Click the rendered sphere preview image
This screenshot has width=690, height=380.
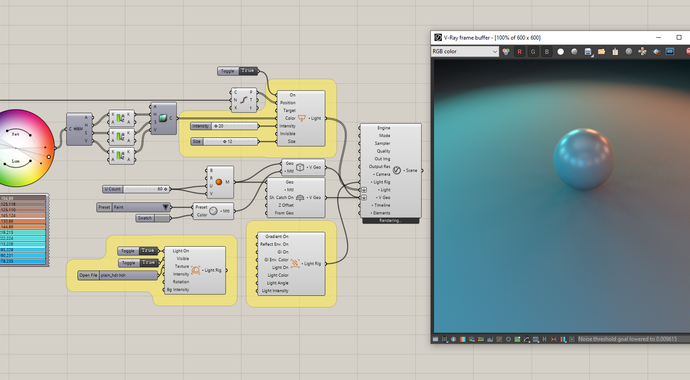pyautogui.click(x=562, y=196)
